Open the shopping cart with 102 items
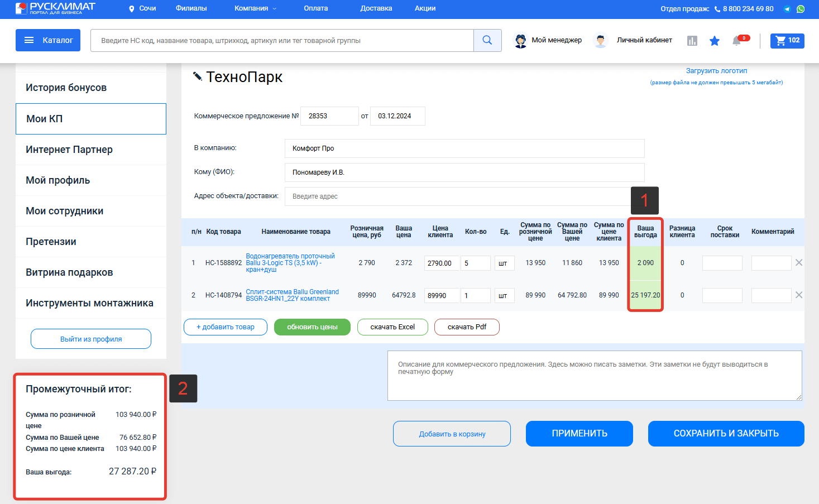Viewport: 819px width, 504px height. [x=787, y=41]
